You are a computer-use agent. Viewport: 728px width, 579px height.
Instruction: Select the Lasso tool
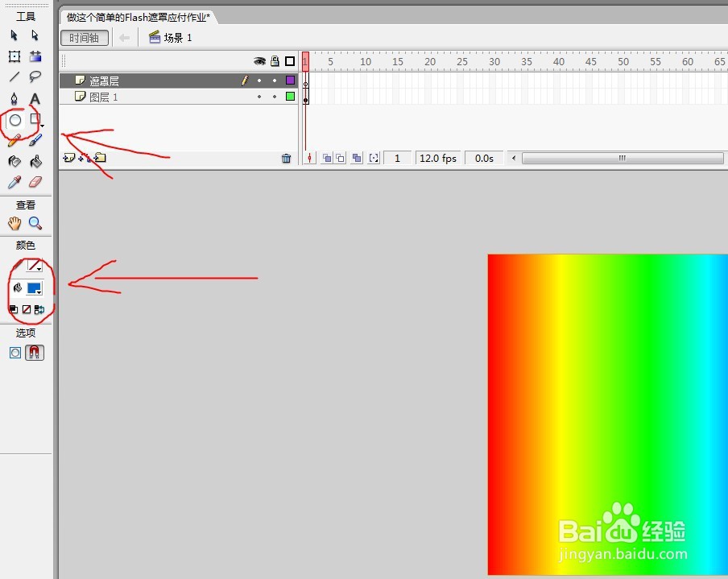[x=35, y=77]
